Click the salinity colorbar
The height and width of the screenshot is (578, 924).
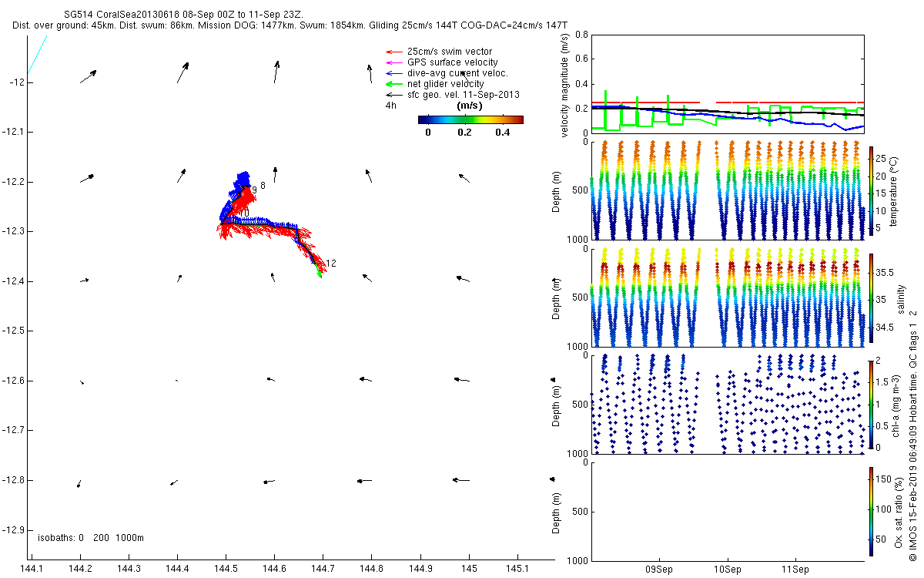pyautogui.click(x=871, y=297)
